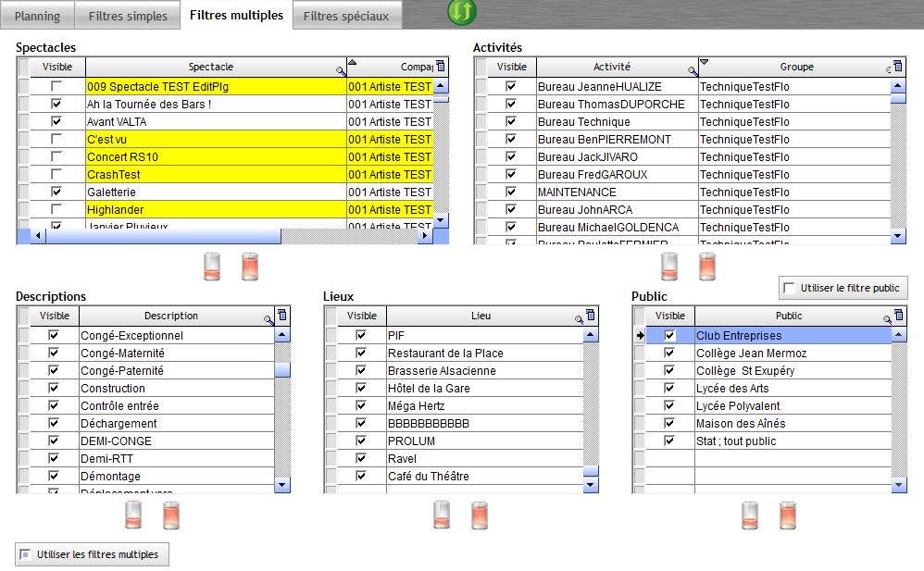Viewport: 924px width, 571px height.
Task: Click the magnifier icon in Spectacle column header
Action: pos(341,71)
